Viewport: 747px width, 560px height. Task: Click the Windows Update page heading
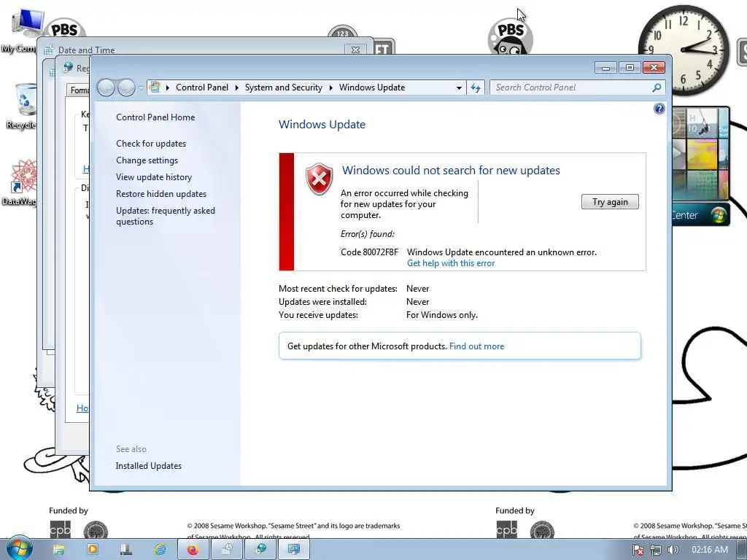coord(322,124)
